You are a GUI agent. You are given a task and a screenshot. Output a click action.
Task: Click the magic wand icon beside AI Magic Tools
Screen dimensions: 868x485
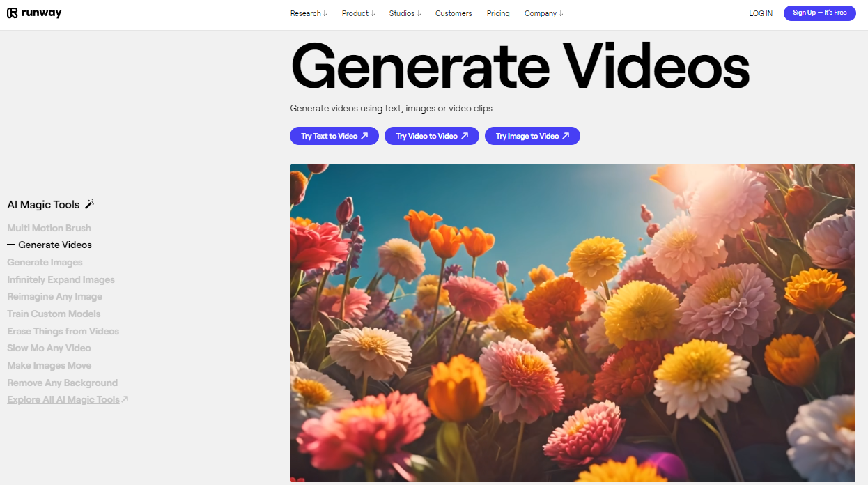[x=89, y=204]
